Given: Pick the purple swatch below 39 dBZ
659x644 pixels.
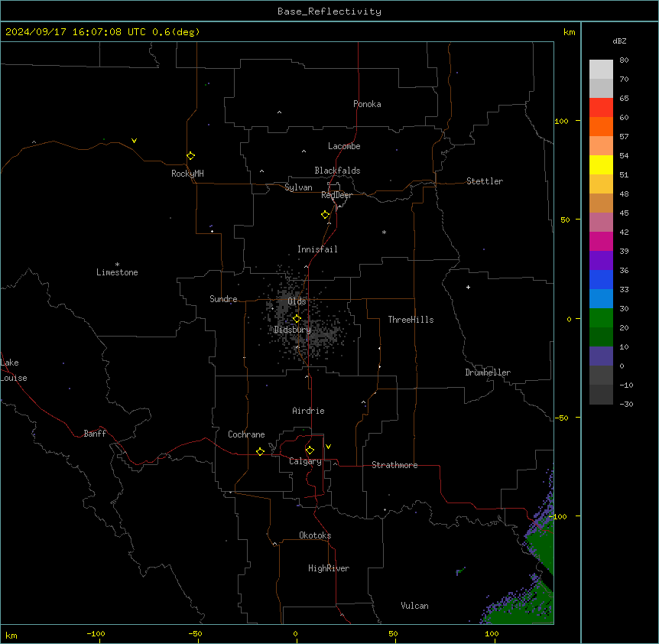Looking at the screenshot, I should click(601, 260).
